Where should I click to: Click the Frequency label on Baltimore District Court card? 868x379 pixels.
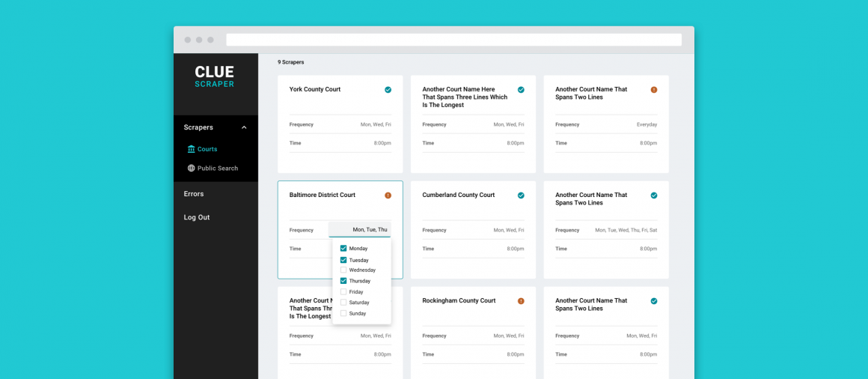301,230
